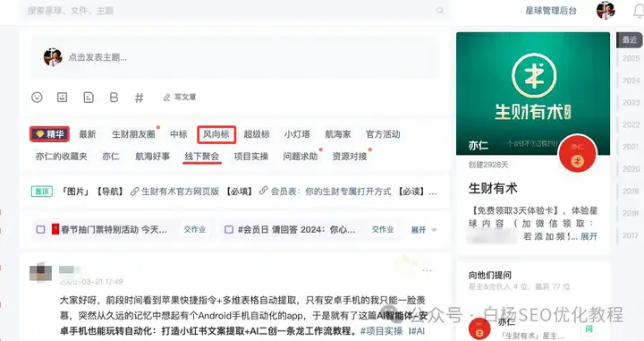Click the image upload icon
This screenshot has height=341, width=644.
(62, 98)
